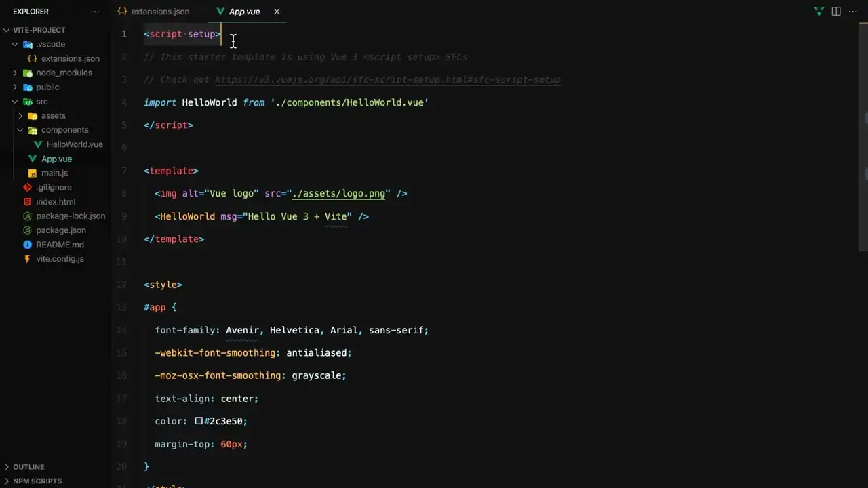This screenshot has height=488, width=868.
Task: Click line number 4 in the gutter
Action: pos(124,102)
